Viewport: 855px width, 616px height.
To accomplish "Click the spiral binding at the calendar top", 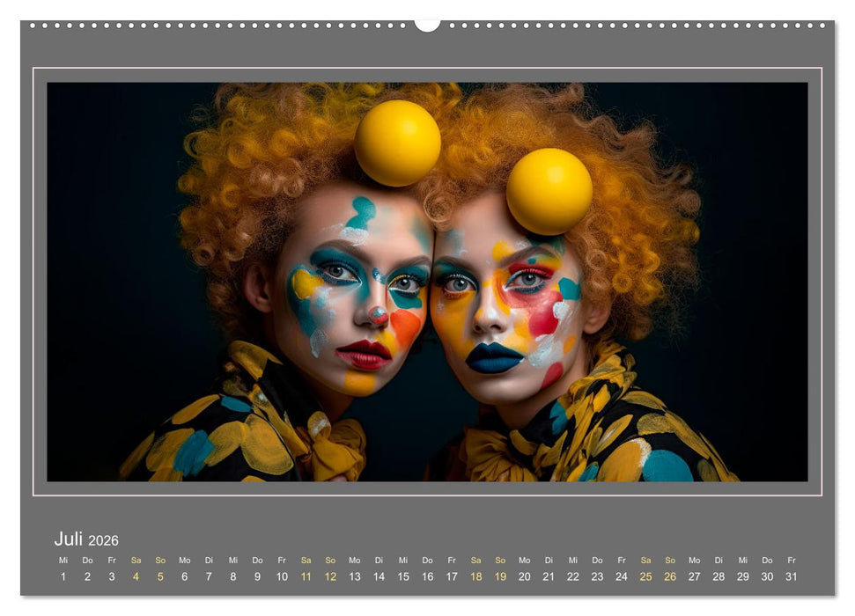I will [427, 25].
